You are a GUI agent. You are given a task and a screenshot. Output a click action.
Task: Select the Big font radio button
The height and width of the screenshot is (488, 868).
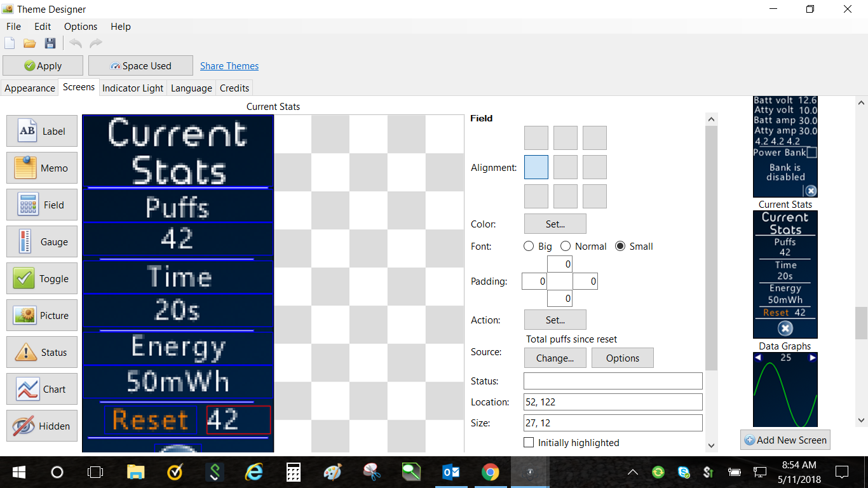click(x=529, y=247)
